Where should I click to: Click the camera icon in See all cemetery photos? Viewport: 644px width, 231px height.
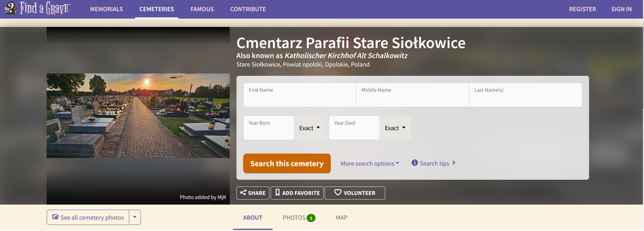[x=56, y=217]
